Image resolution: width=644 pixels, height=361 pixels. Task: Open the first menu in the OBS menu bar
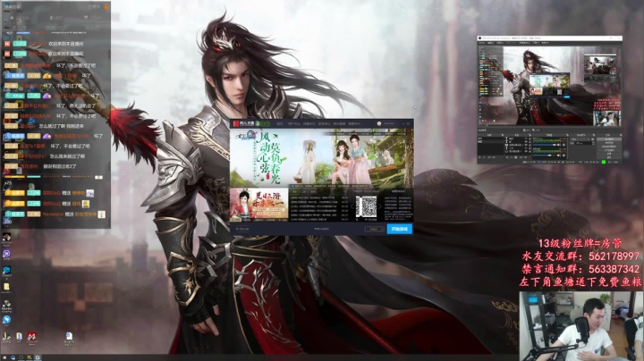pos(482,43)
